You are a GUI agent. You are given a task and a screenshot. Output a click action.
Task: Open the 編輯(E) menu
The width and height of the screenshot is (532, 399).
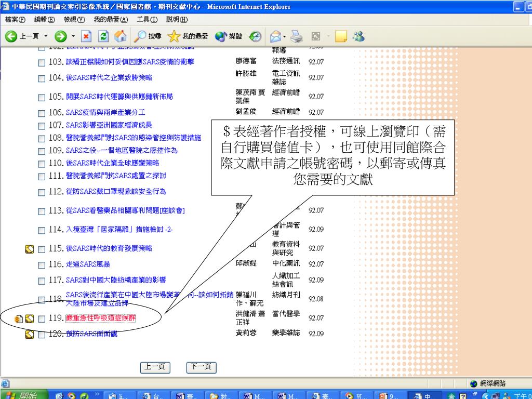45,19
